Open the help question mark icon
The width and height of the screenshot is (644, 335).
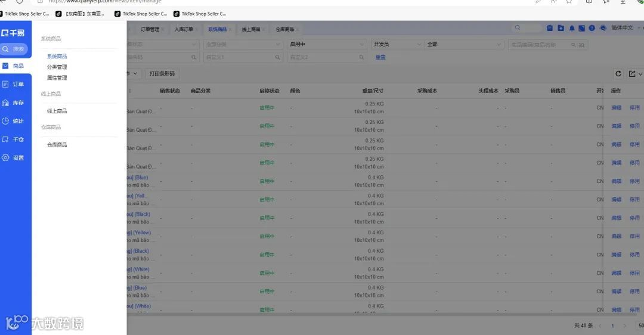point(592,28)
